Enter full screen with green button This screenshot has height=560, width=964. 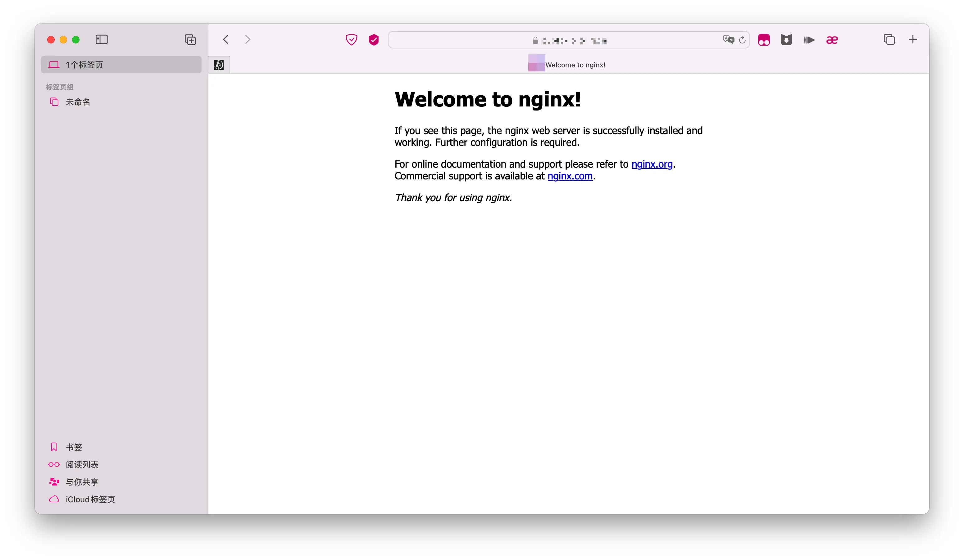[x=76, y=40]
